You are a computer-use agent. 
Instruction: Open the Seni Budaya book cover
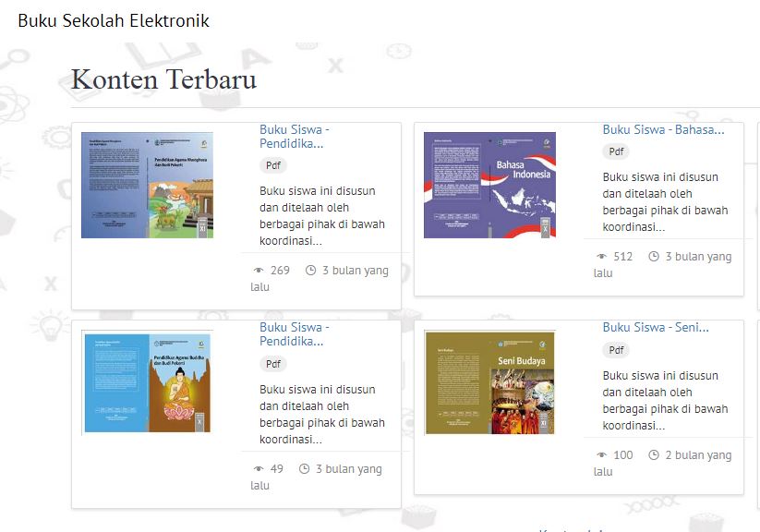pos(489,382)
